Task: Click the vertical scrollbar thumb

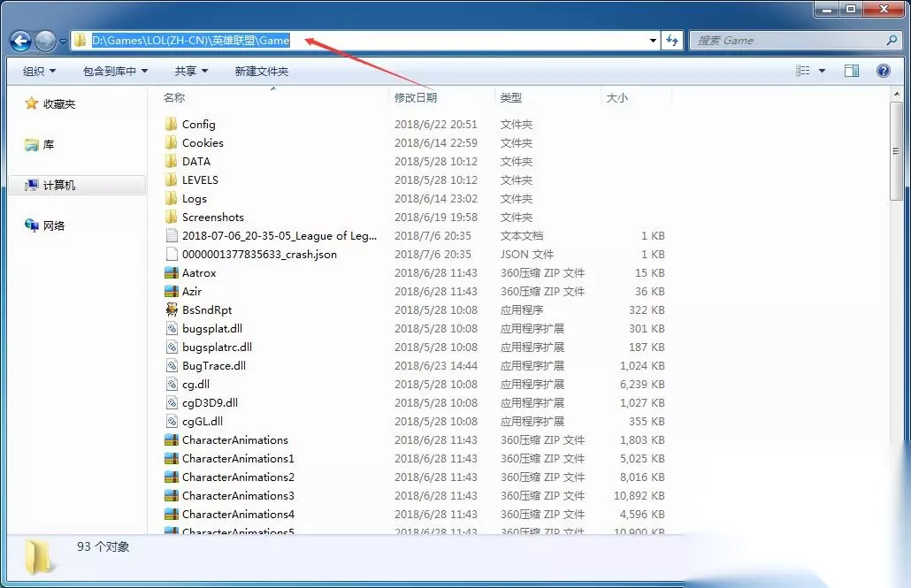Action: [896, 151]
